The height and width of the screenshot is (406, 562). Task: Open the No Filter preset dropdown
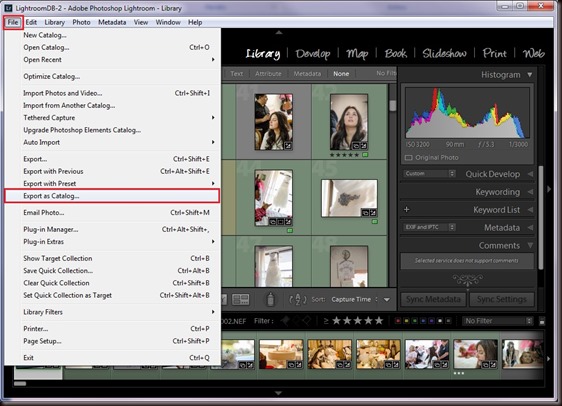(x=498, y=321)
